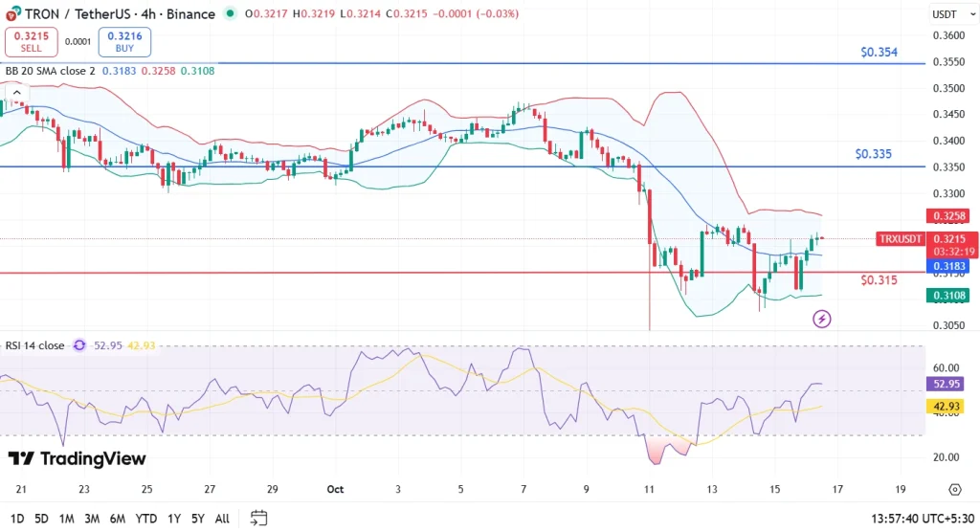Open the timezone menu showing UTC+5:30
This screenshot has width=980, height=532.
[x=925, y=518]
